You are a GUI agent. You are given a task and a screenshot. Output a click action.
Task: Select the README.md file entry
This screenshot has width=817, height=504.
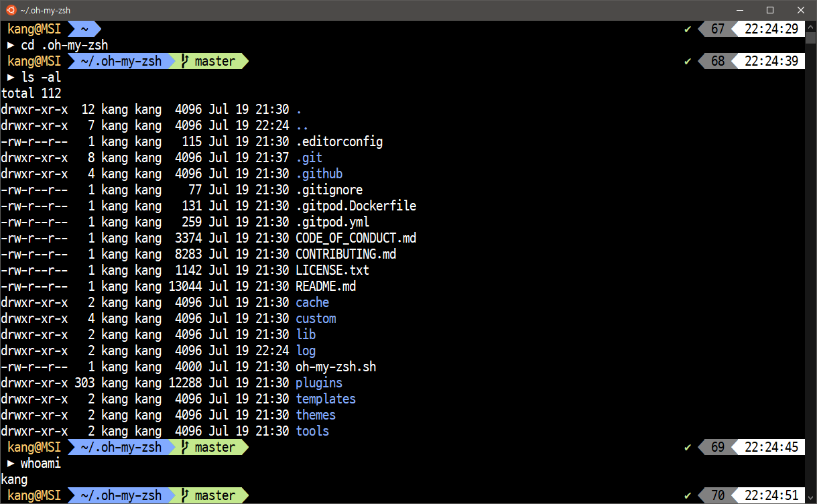[326, 286]
